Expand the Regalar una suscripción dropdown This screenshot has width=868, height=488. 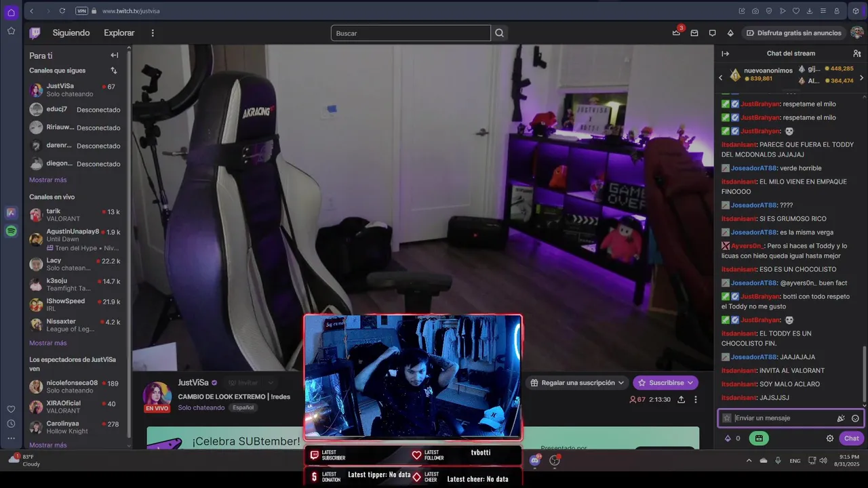click(577, 383)
